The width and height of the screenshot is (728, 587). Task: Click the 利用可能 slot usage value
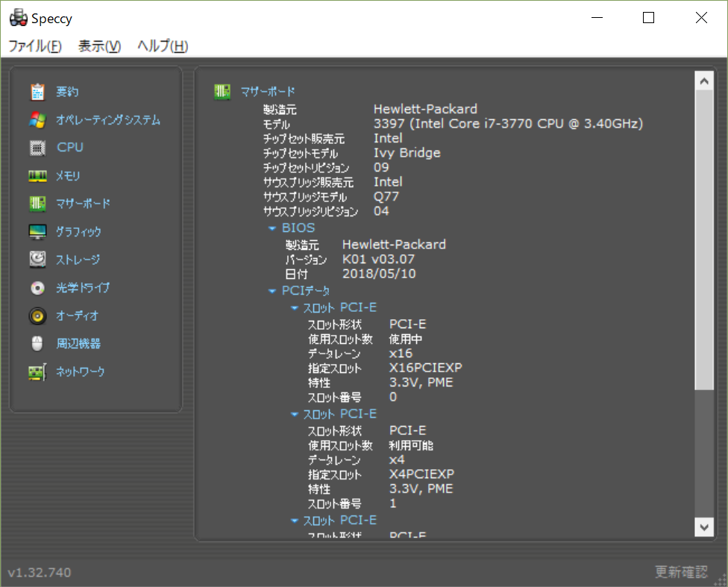(x=411, y=445)
